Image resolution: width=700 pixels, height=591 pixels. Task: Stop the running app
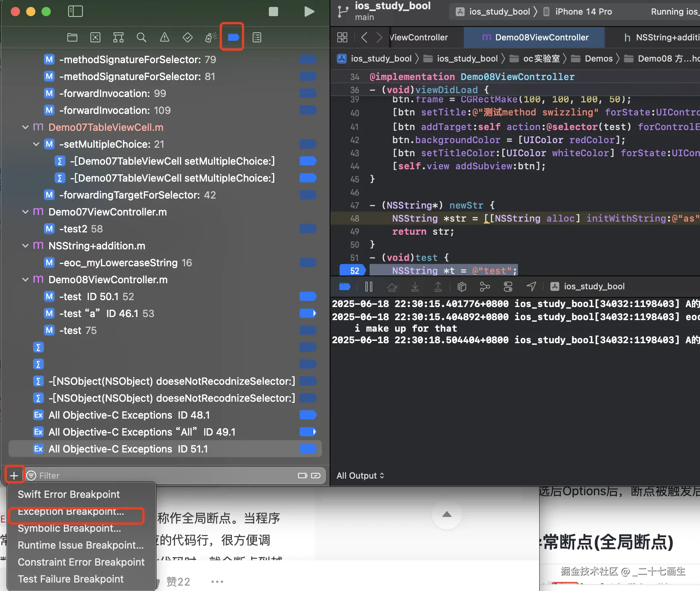(273, 12)
